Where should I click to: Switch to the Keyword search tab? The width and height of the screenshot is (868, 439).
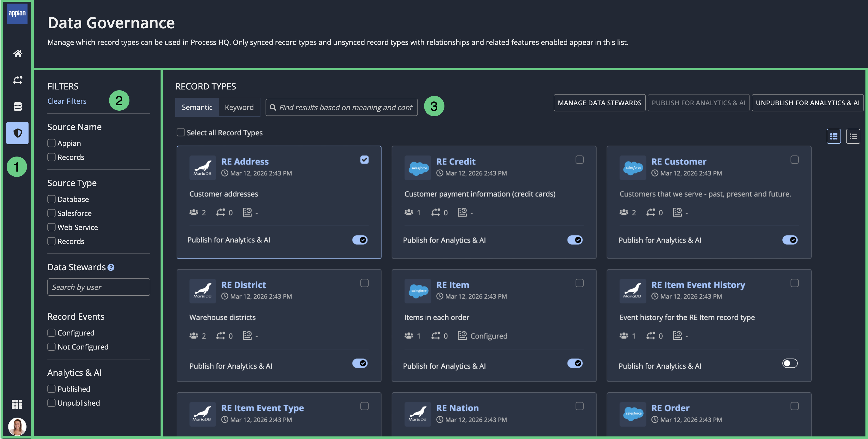239,107
